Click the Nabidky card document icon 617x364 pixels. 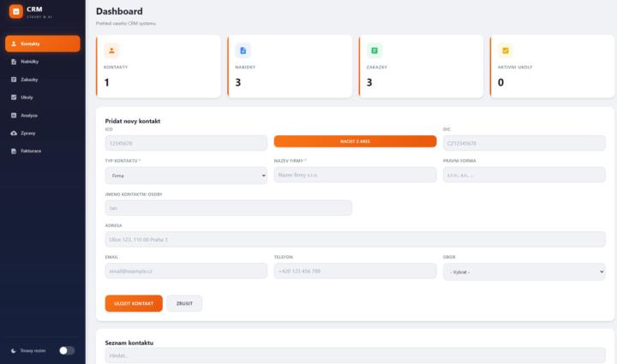click(243, 51)
